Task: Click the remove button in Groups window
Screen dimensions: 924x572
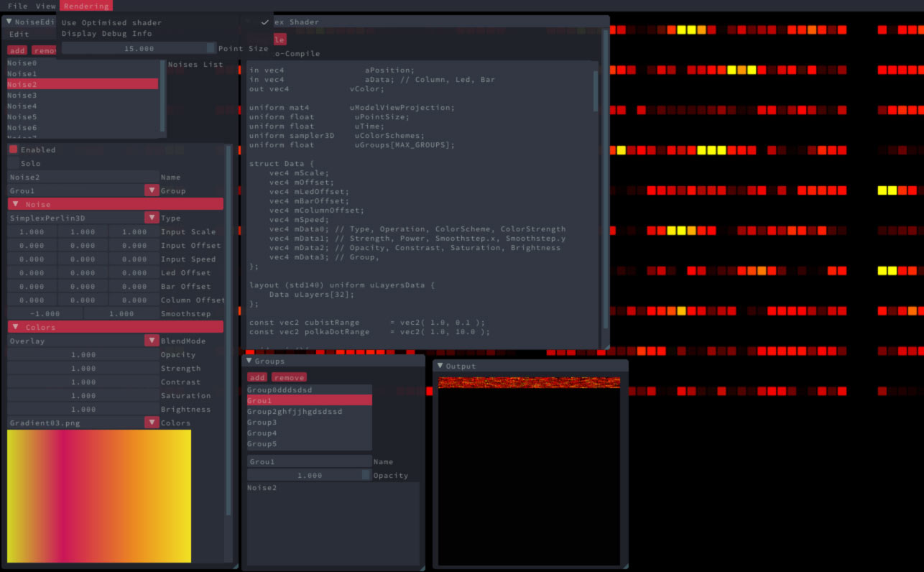Action: point(289,377)
